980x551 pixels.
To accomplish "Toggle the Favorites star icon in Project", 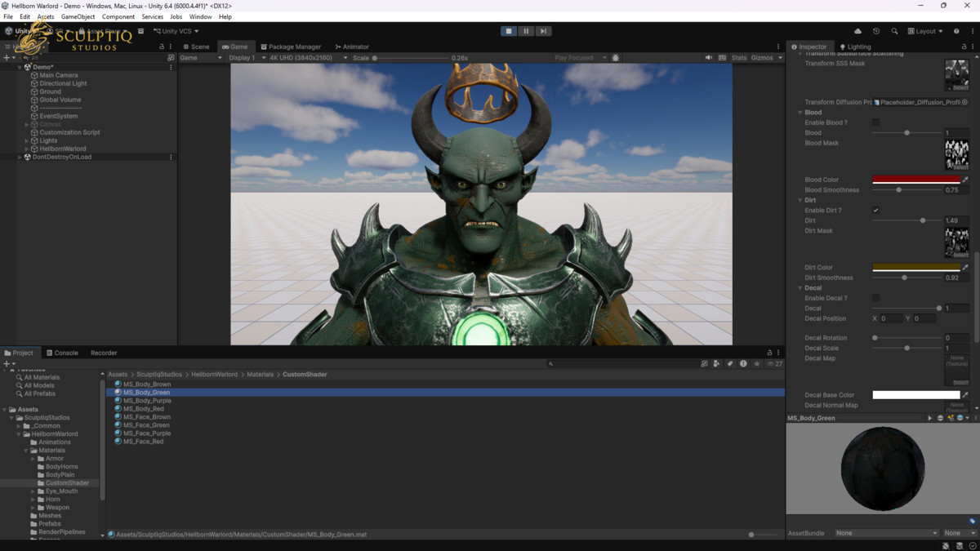I will (757, 364).
